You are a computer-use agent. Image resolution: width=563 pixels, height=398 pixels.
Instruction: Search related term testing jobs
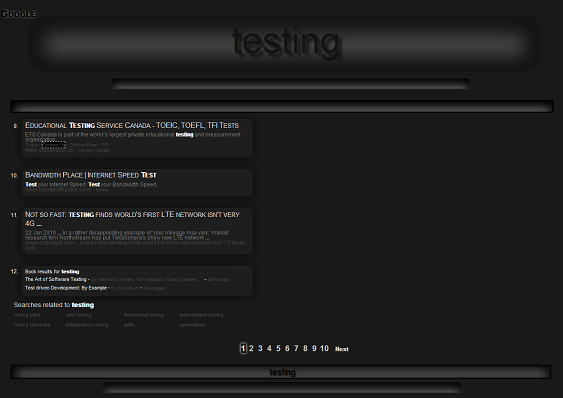(x=27, y=315)
